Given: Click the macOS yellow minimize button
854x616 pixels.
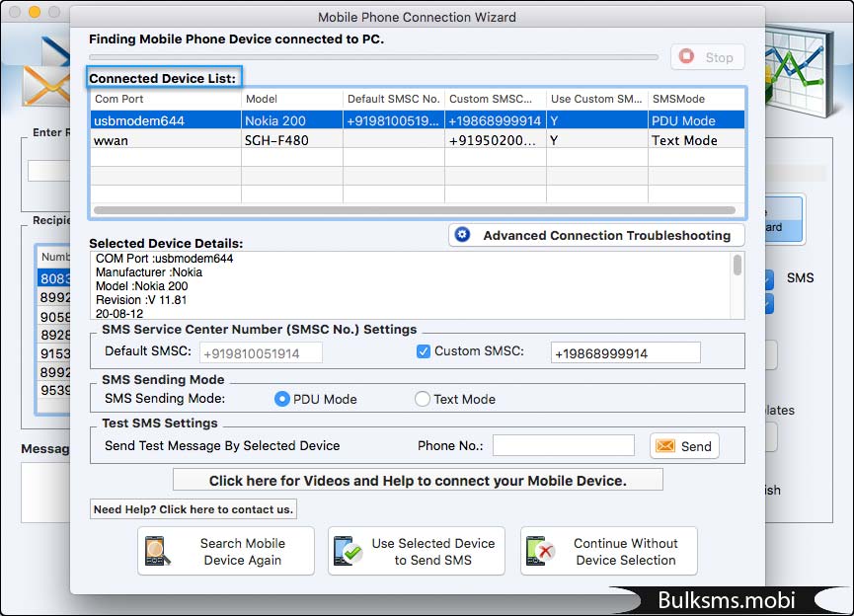Looking at the screenshot, I should coord(35,12).
